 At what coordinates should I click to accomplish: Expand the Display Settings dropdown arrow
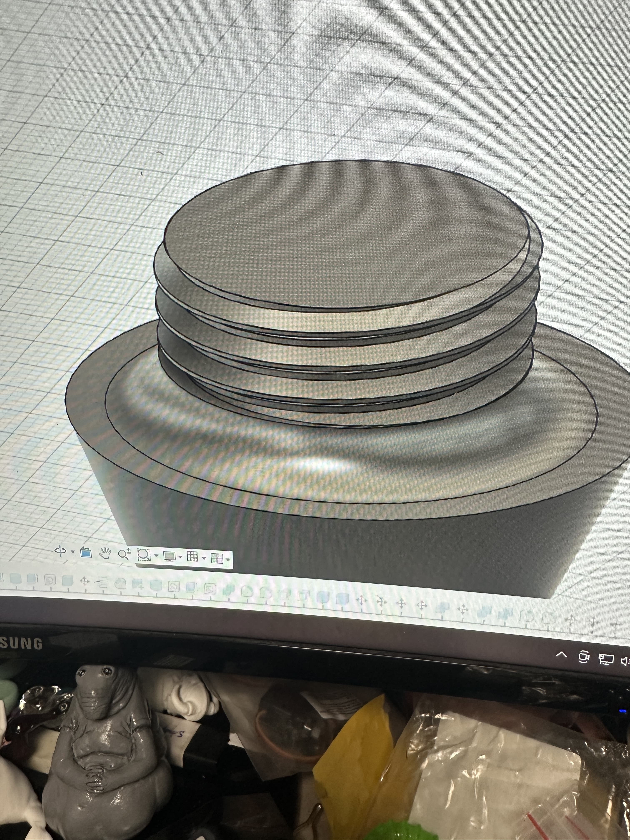coord(180,557)
